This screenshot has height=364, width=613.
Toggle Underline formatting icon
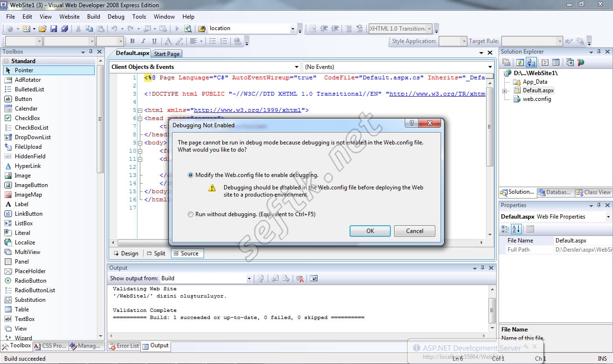(x=154, y=42)
